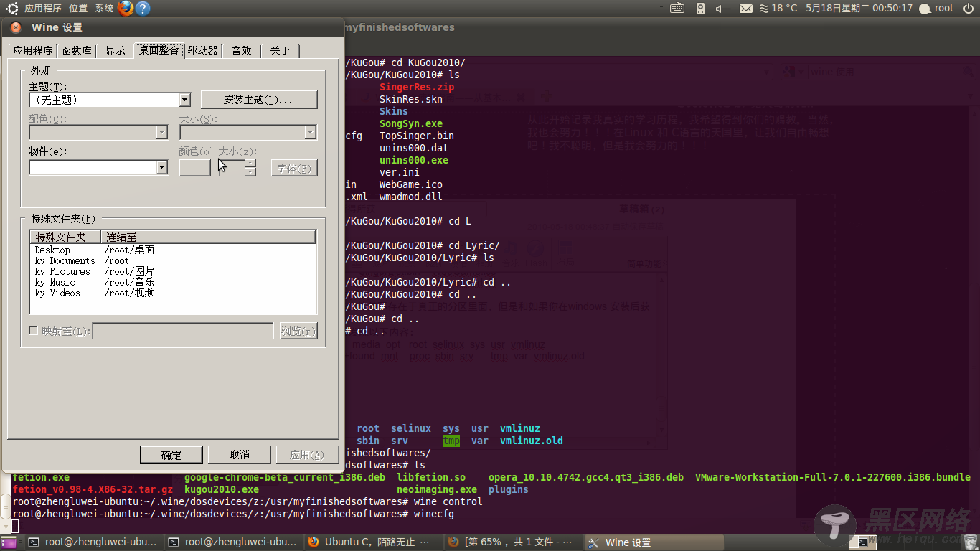Close the Wine 设置 window
The image size is (980, 551).
point(16,27)
